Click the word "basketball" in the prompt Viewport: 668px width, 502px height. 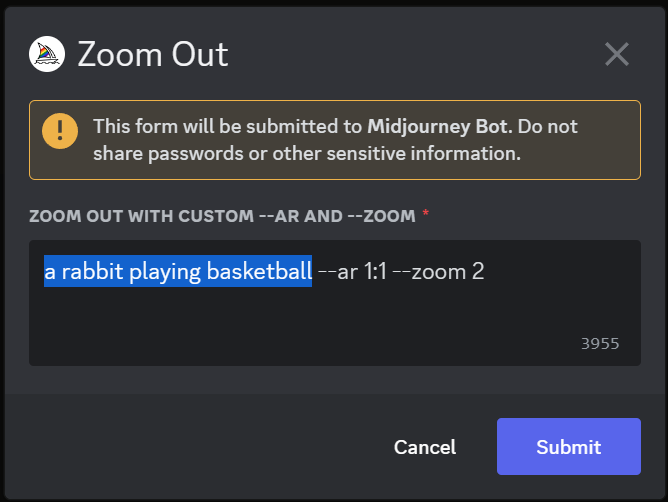coord(259,271)
